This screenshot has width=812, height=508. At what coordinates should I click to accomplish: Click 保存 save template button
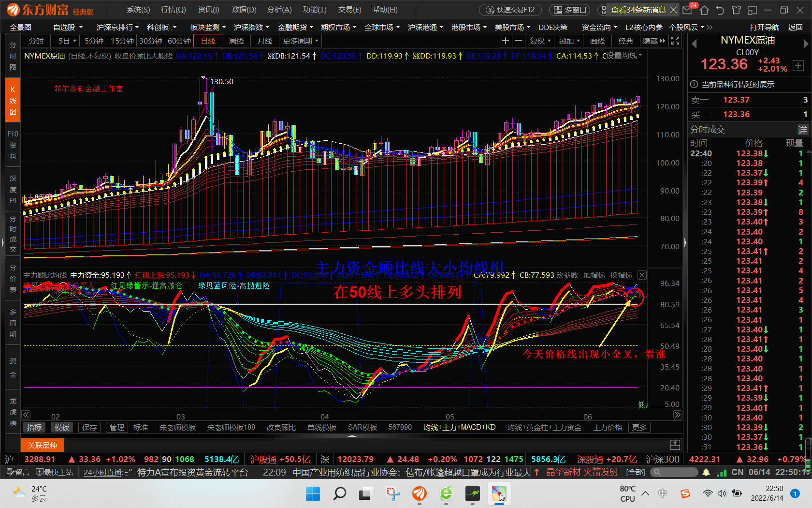[89, 427]
